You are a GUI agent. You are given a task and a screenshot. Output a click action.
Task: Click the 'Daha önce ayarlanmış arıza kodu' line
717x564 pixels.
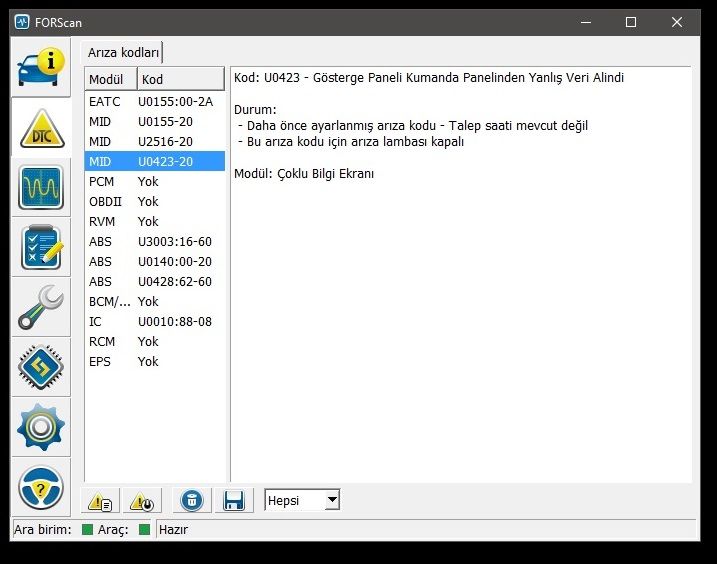[412, 126]
